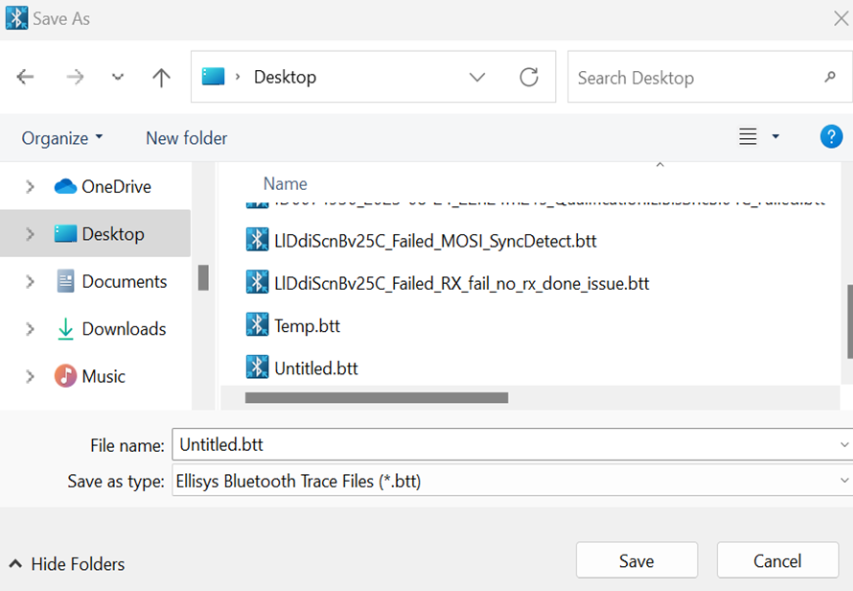Select the LlDdiScnBv25C_Failed_MOSI_SyncDetect.btt file
Image resolution: width=853 pixels, height=591 pixels.
pyautogui.click(x=435, y=241)
